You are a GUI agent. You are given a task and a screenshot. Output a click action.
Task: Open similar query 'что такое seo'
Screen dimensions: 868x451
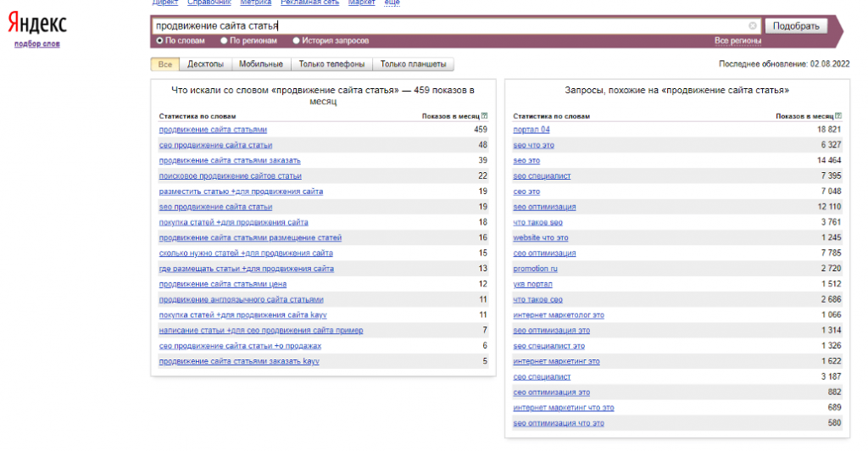tap(537, 222)
